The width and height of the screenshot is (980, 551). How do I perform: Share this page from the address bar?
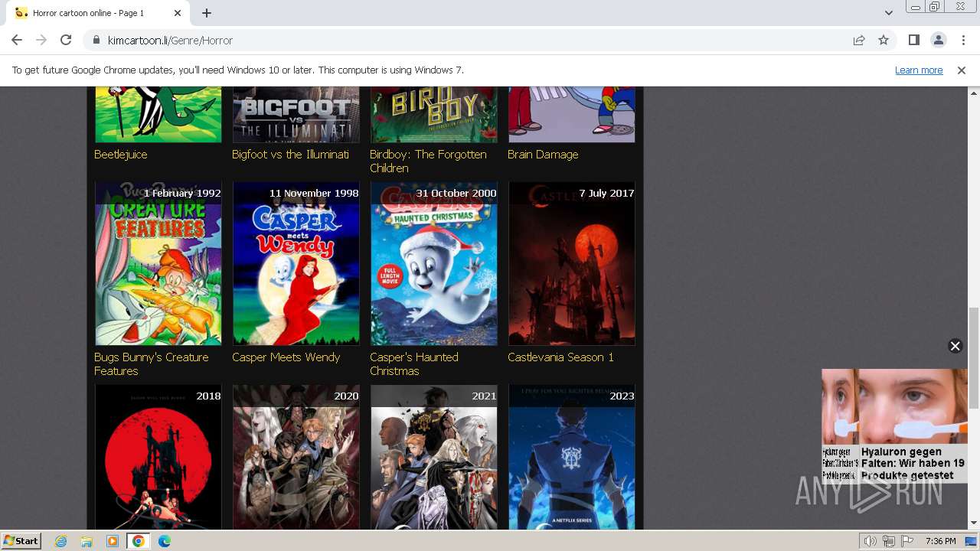[x=859, y=40]
